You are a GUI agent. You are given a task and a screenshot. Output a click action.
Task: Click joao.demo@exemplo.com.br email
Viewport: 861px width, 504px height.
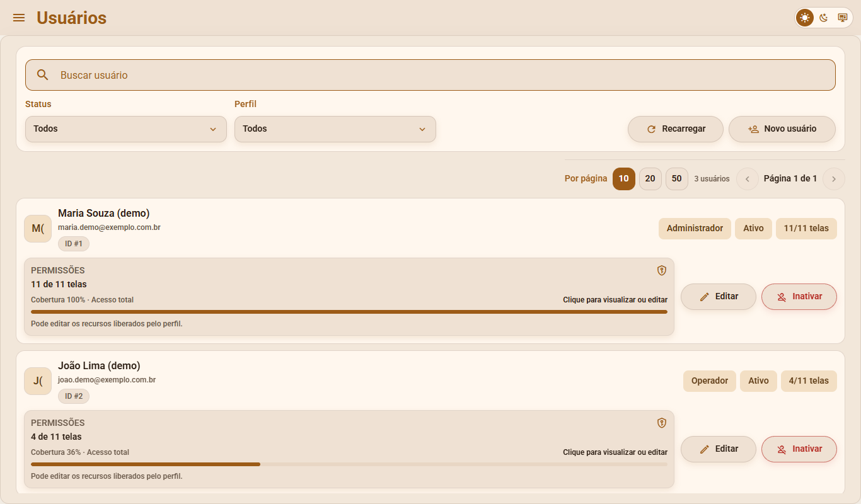(x=107, y=380)
